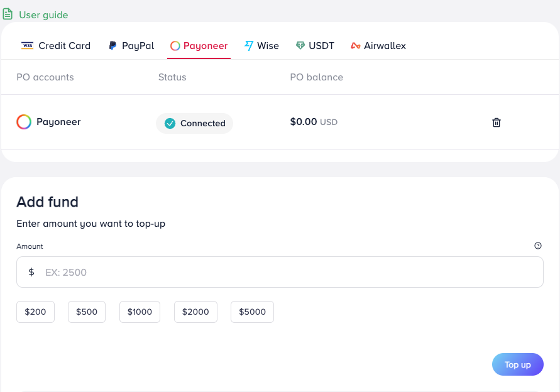Focus the Amount input field
This screenshot has width=560, height=392.
280,272
